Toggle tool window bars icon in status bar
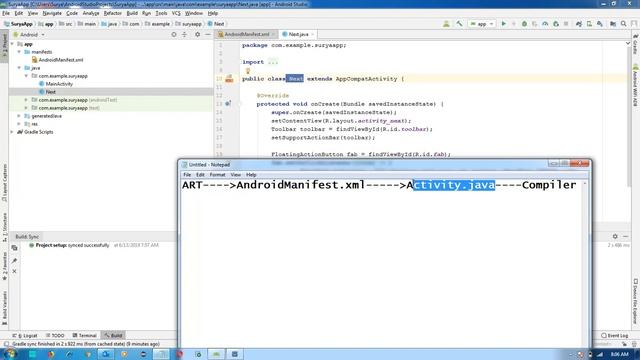The width and height of the screenshot is (640, 360). coord(6,344)
